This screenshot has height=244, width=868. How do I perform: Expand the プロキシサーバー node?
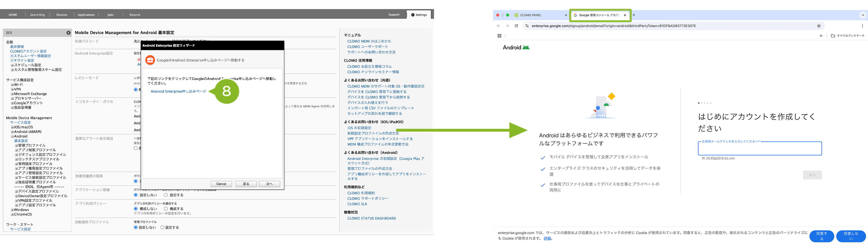(x=12, y=98)
